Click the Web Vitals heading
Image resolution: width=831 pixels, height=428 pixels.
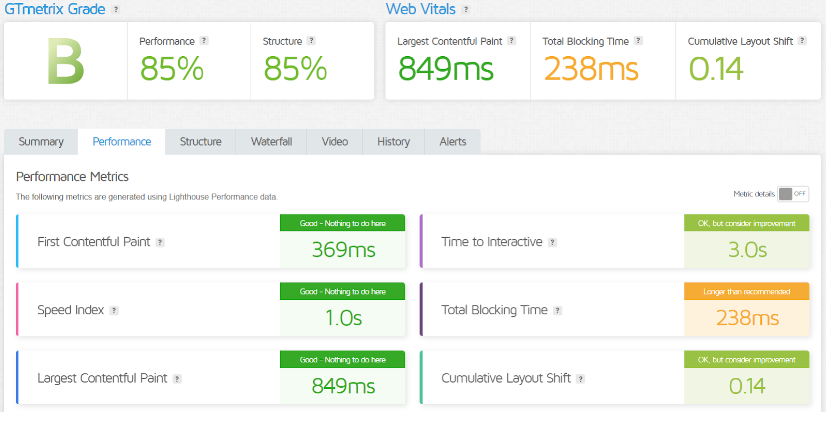421,9
